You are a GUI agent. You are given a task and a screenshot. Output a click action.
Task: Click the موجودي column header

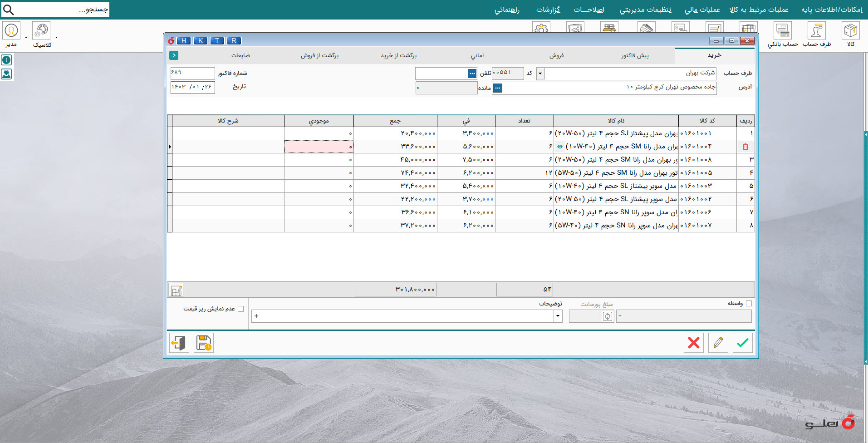pyautogui.click(x=319, y=121)
